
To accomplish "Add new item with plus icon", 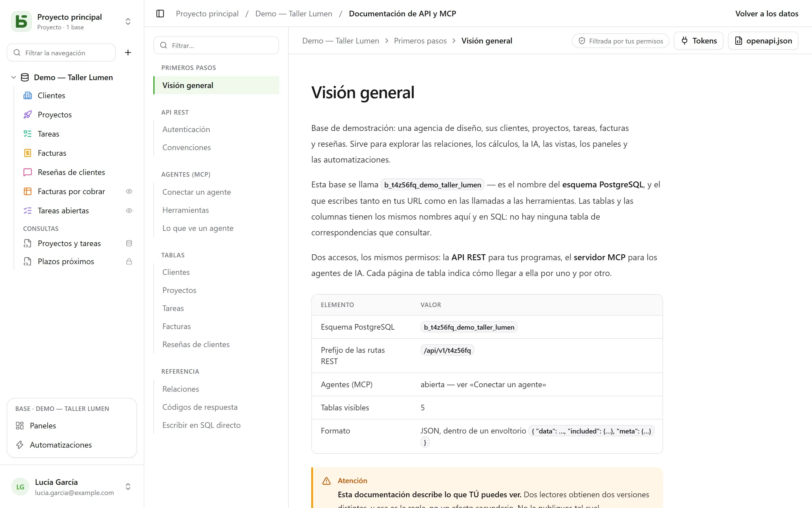I will 128,52.
